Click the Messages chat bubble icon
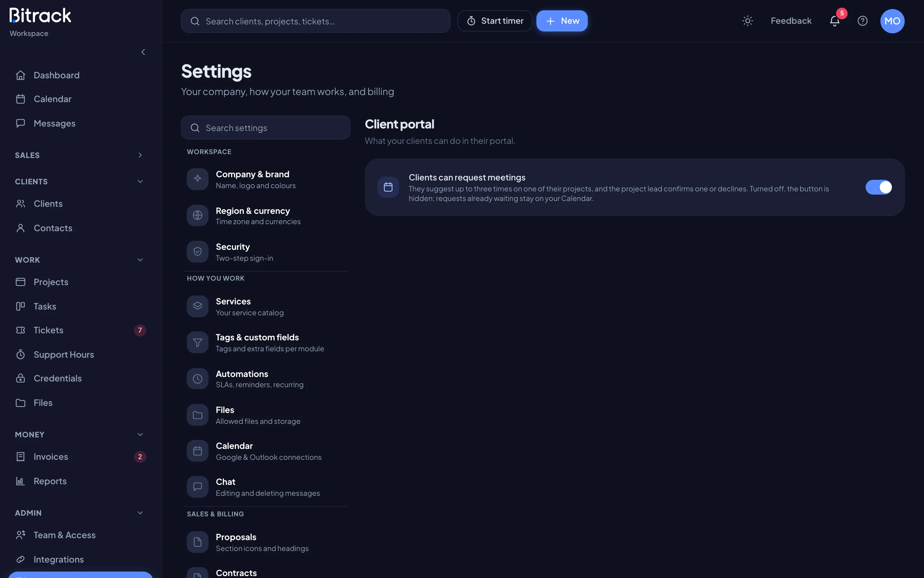This screenshot has height=578, width=924. (21, 123)
